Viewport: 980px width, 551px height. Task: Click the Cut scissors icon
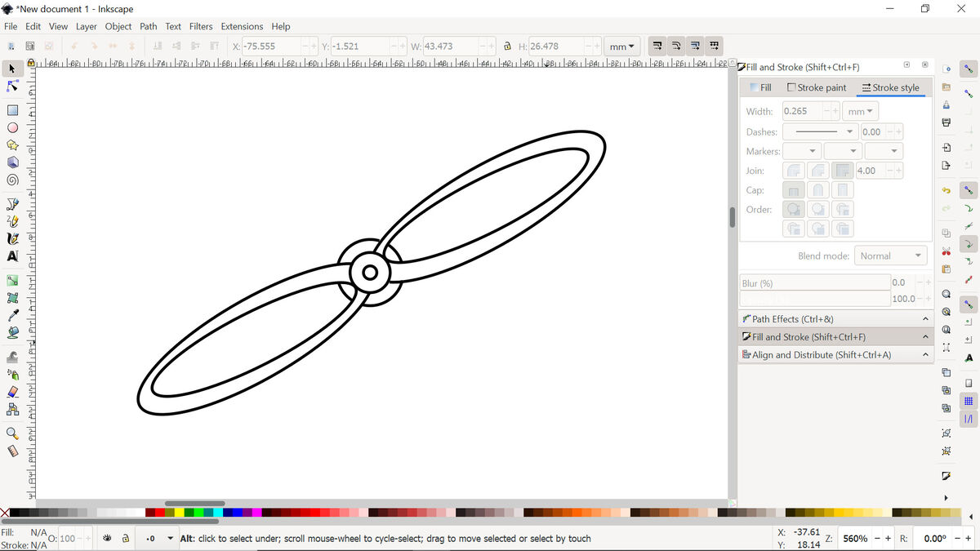tap(946, 251)
